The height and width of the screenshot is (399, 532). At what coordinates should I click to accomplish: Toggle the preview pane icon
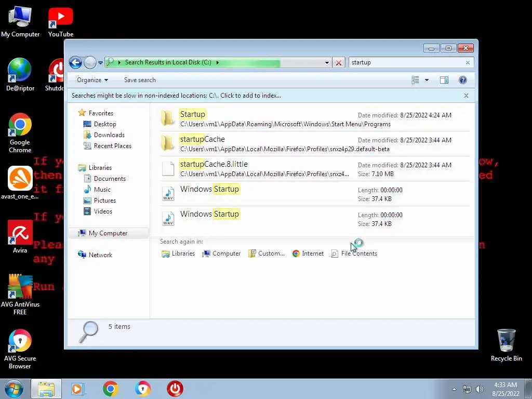pos(444,80)
